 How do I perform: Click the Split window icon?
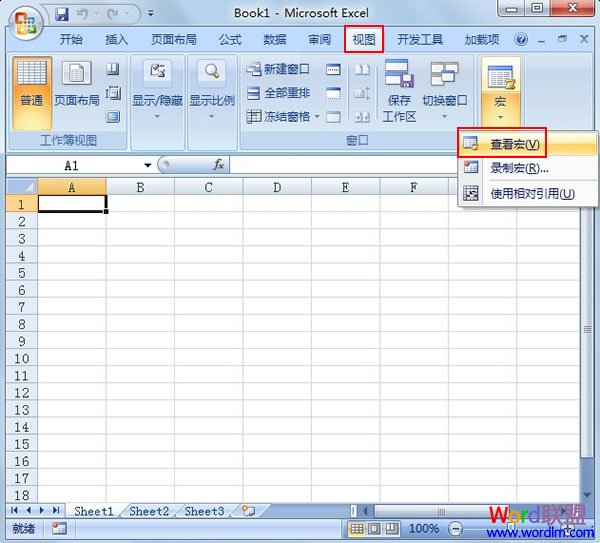(333, 69)
